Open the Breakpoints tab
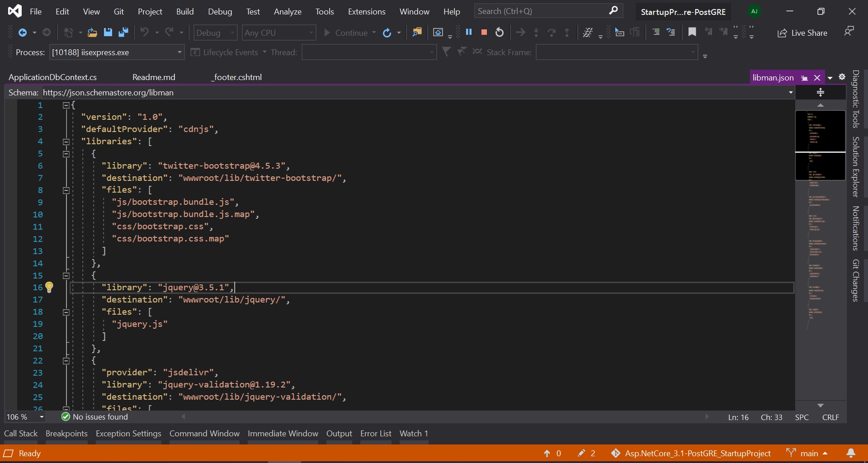 (x=66, y=433)
